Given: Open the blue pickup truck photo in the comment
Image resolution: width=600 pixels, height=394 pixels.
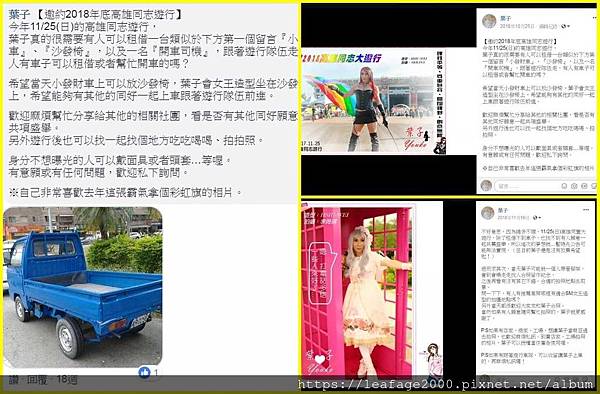Looking at the screenshot, I should [82, 287].
